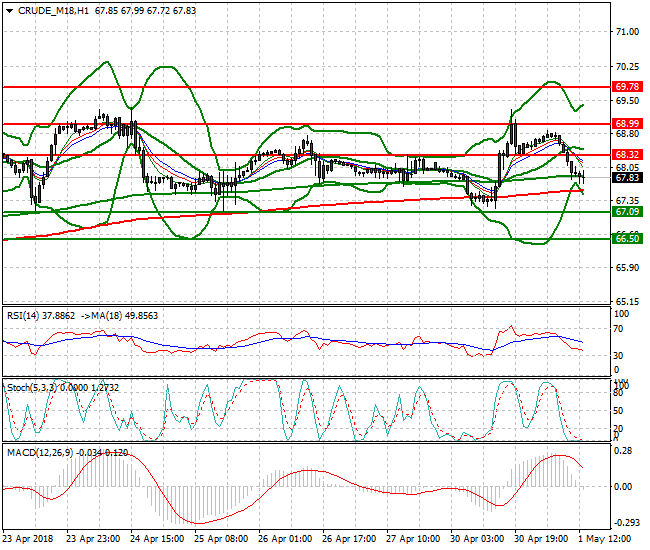650x550 pixels.
Task: Click the 23 Apr 23:00 time label
Action: click(x=93, y=539)
